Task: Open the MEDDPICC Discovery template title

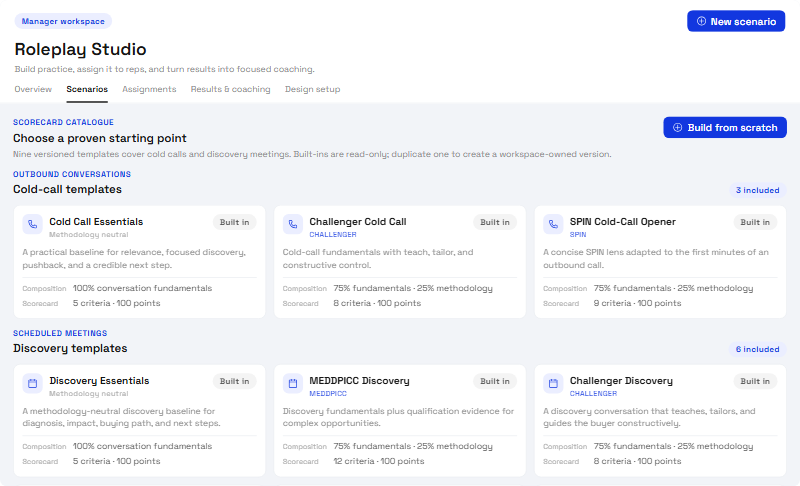Action: 359,381
